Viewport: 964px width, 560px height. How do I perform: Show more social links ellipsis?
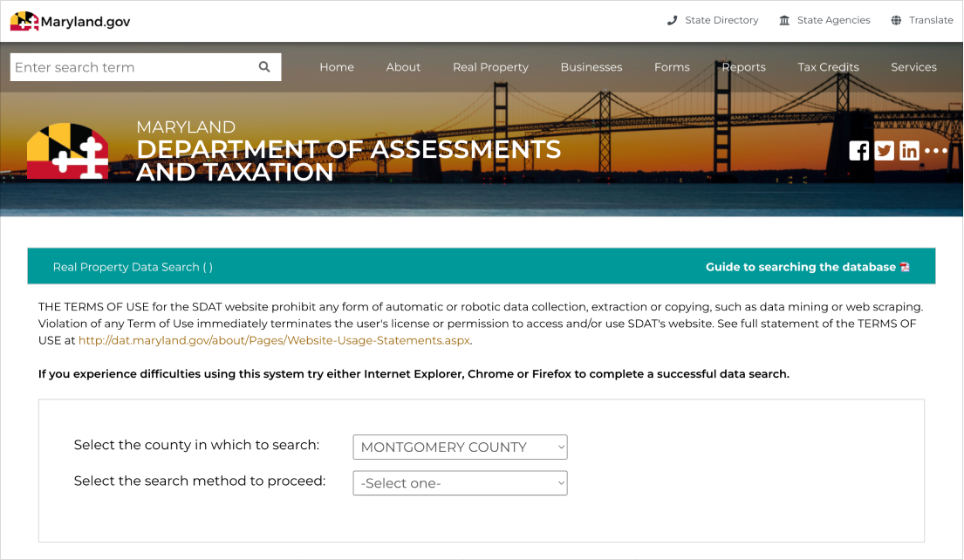pyautogui.click(x=935, y=151)
